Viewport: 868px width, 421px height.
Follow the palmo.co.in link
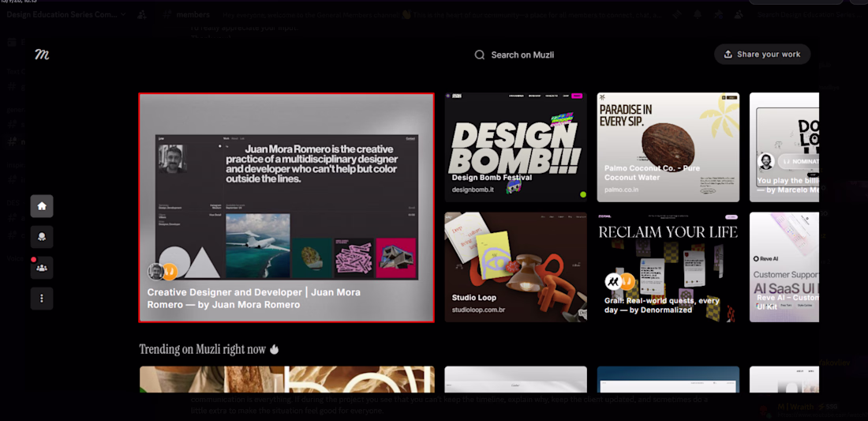(x=623, y=190)
